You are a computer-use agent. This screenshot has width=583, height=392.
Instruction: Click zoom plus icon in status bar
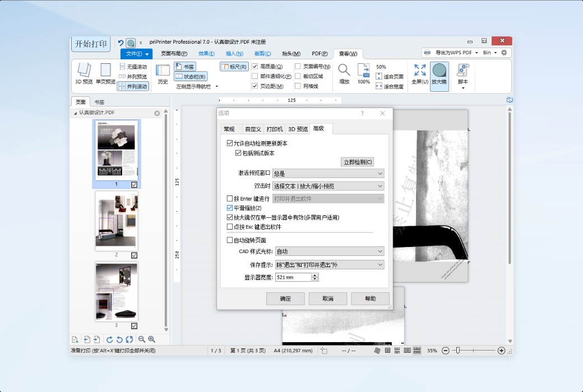[x=501, y=351]
